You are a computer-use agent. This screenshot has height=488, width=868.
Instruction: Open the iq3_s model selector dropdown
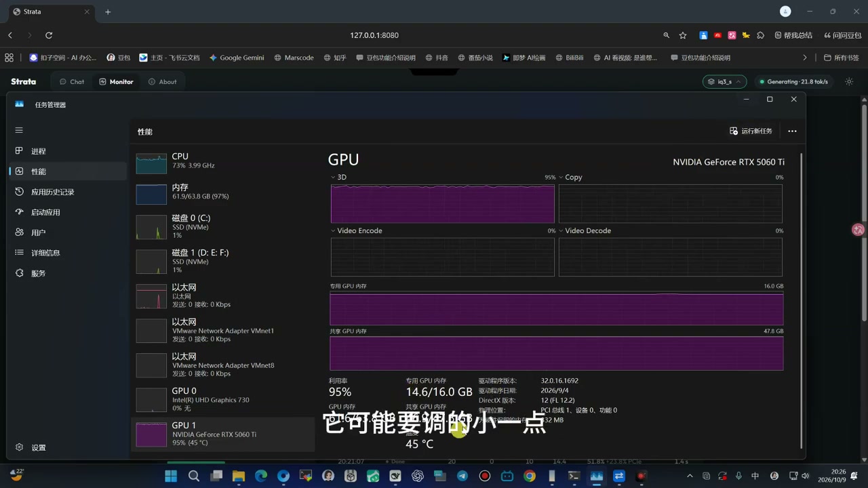pos(725,81)
